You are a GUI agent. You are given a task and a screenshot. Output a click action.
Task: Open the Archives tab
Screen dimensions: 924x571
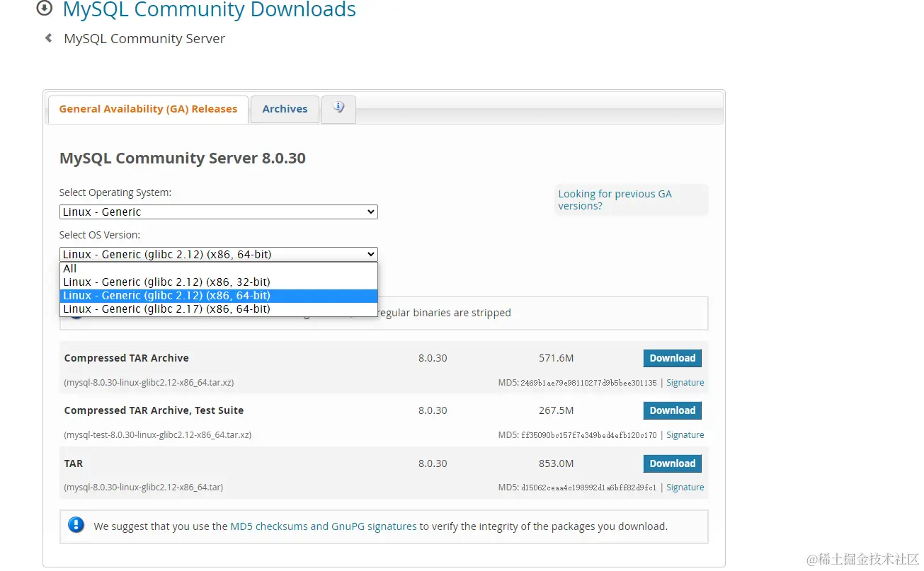click(285, 109)
